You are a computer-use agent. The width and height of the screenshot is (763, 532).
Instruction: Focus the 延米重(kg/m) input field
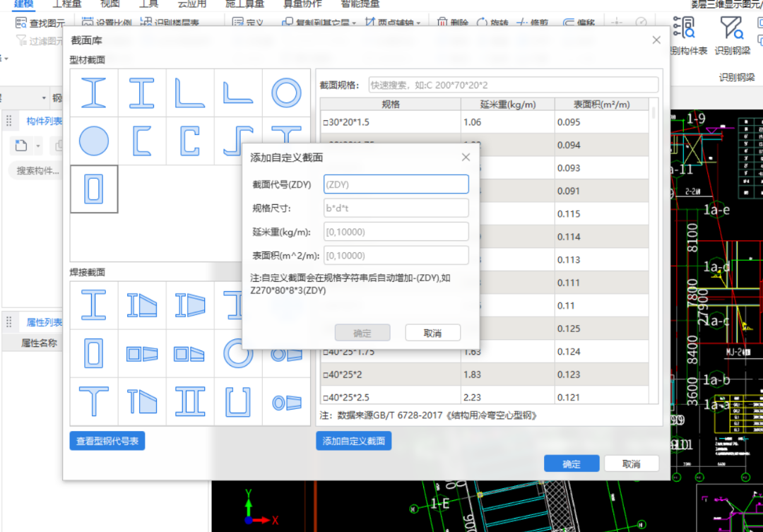pos(396,232)
